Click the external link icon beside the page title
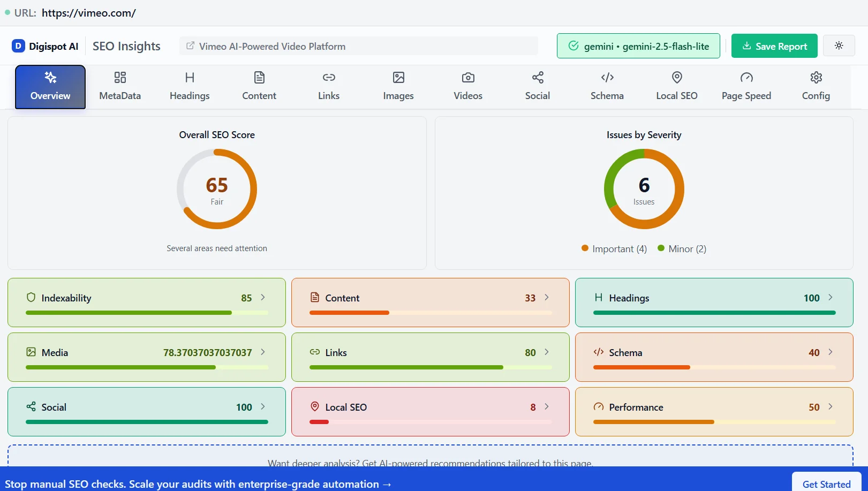Image resolution: width=868 pixels, height=491 pixels. tap(190, 46)
